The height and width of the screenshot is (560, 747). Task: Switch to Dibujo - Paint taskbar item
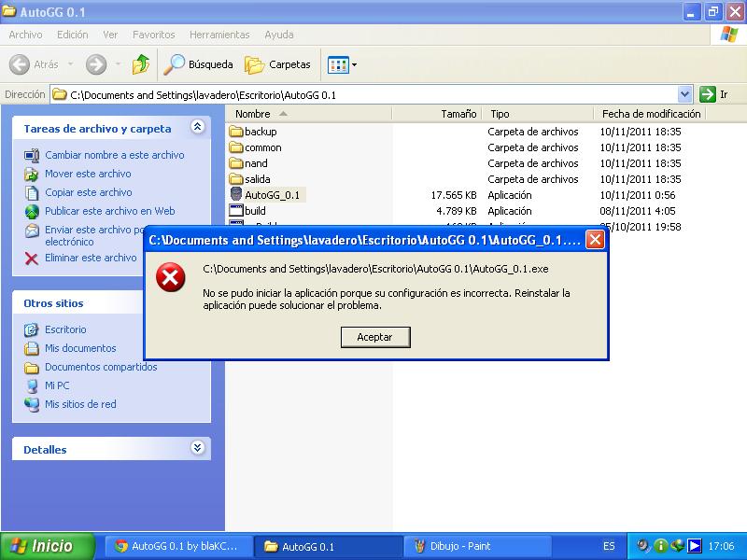(476, 546)
